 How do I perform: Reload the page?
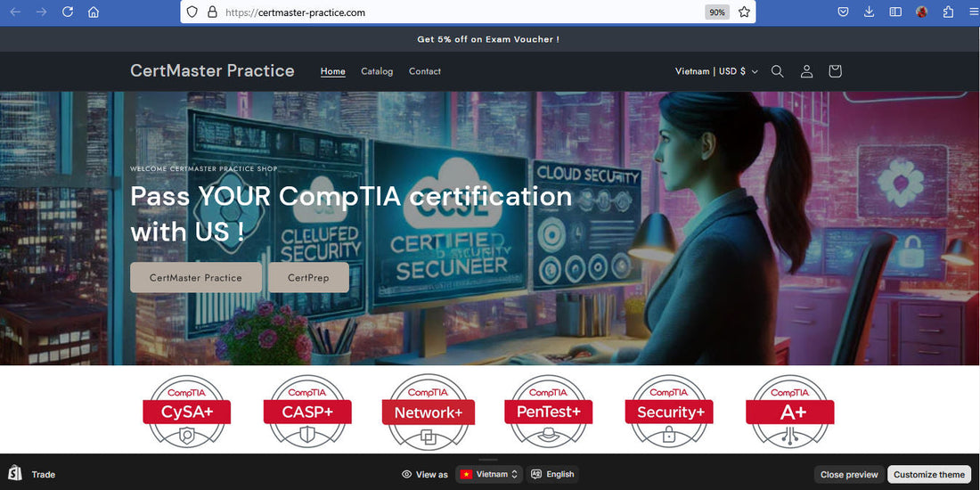click(x=68, y=12)
